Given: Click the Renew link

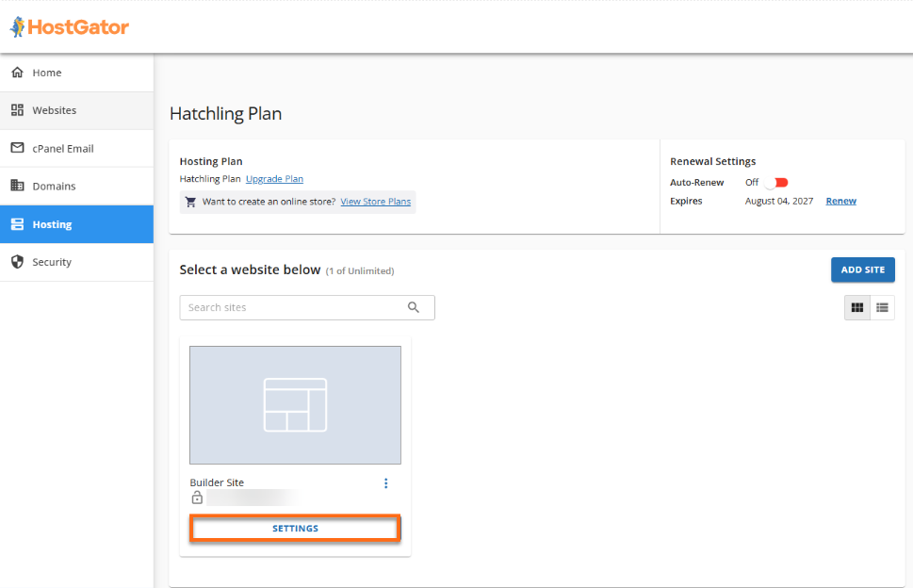Looking at the screenshot, I should point(840,201).
